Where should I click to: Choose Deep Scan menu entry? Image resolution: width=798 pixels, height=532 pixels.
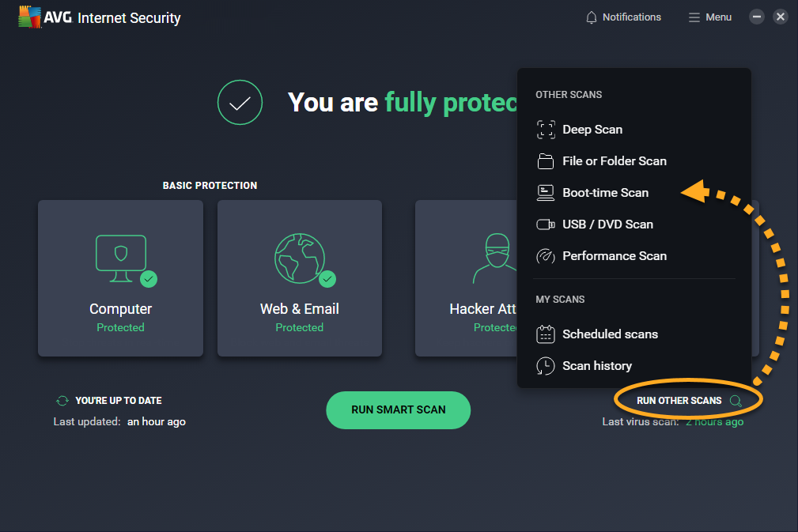point(592,130)
